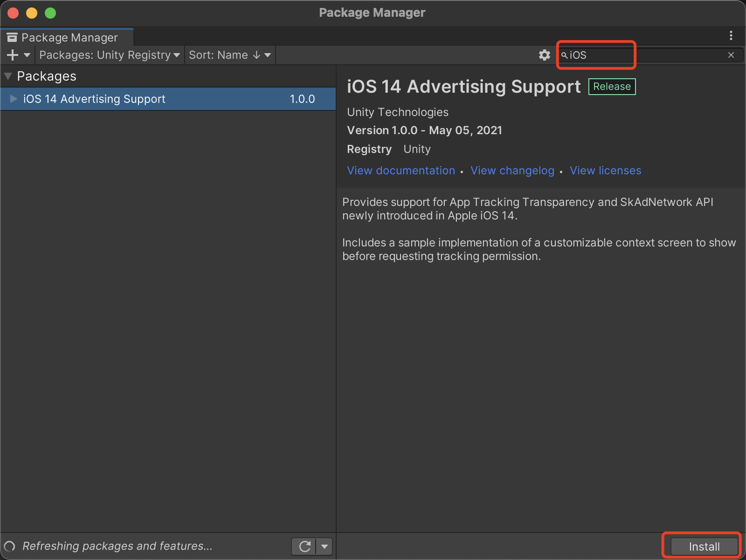The height and width of the screenshot is (560, 746).
Task: Open the View documentation link
Action: (401, 171)
